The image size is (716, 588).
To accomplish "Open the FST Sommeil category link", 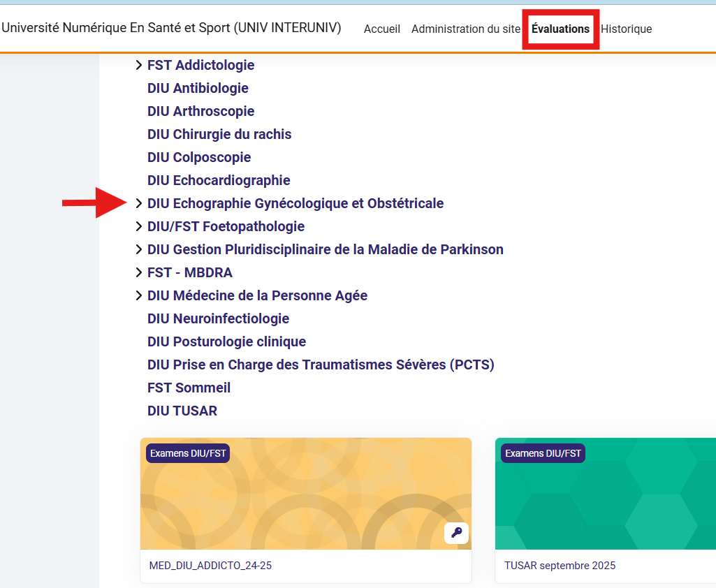I will (189, 388).
